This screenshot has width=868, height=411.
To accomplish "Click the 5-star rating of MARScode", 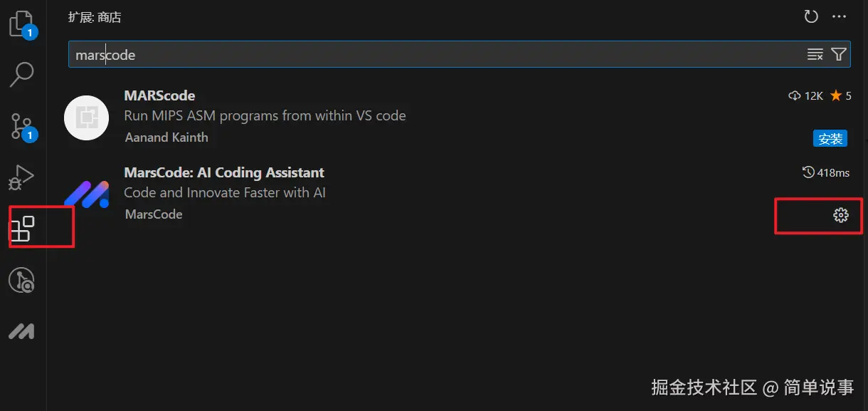I will 840,95.
